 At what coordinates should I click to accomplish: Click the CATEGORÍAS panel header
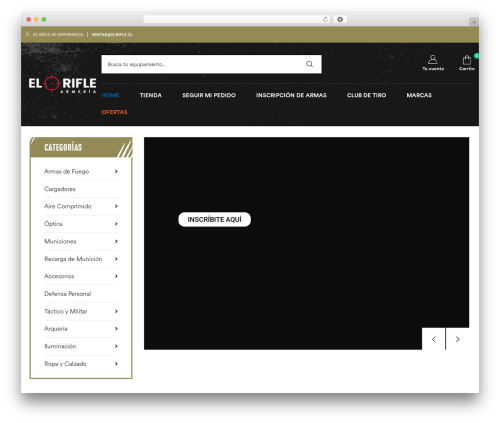(81, 147)
